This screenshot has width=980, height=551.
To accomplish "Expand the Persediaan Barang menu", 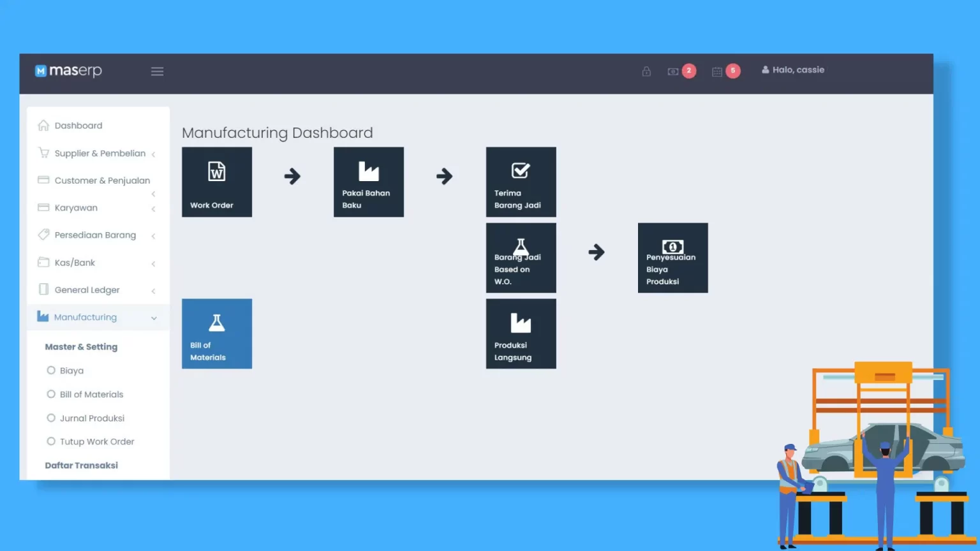I will (95, 235).
